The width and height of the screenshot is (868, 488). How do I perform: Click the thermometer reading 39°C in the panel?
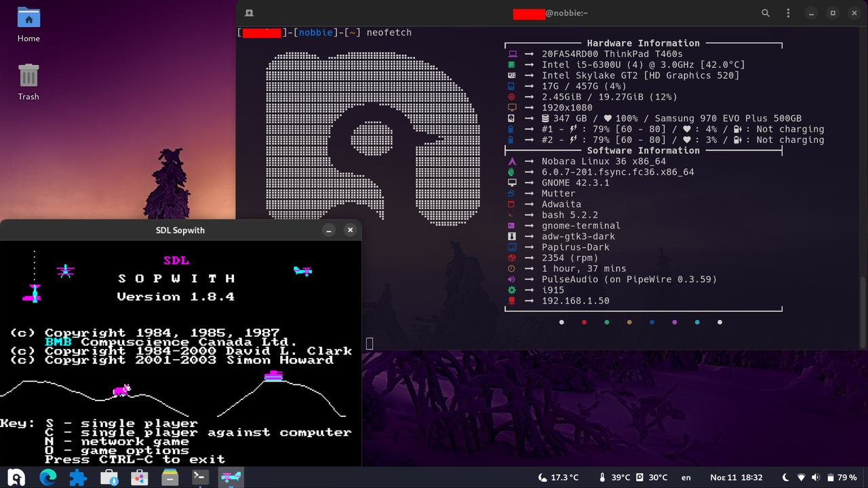614,478
